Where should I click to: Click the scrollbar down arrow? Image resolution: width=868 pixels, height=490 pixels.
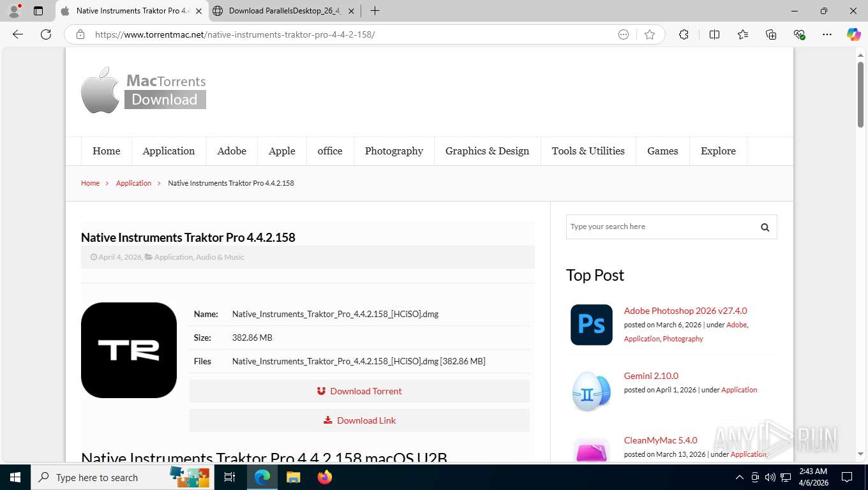pyautogui.click(x=860, y=454)
